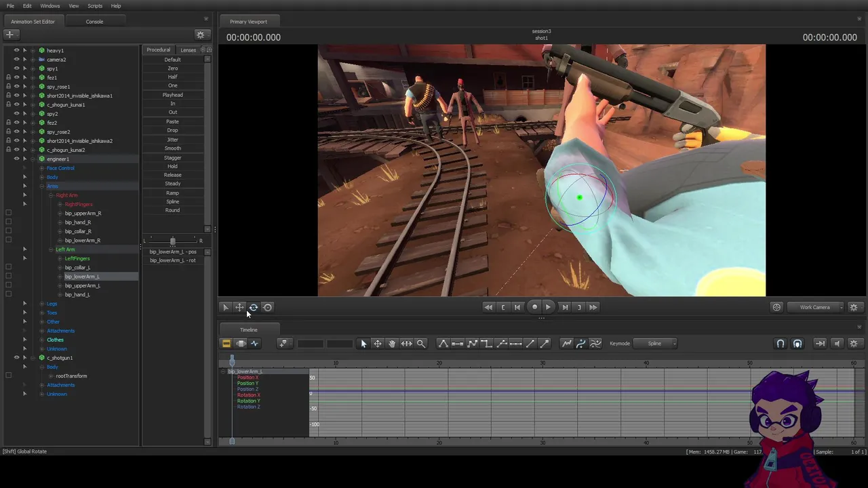Apply the Playhead preset

[x=173, y=95]
